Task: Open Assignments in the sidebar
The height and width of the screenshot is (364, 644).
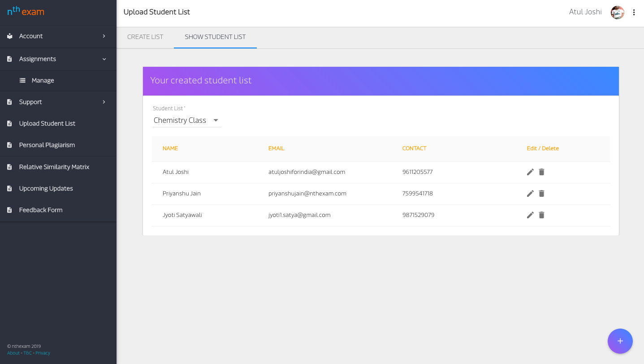Action: point(58,59)
